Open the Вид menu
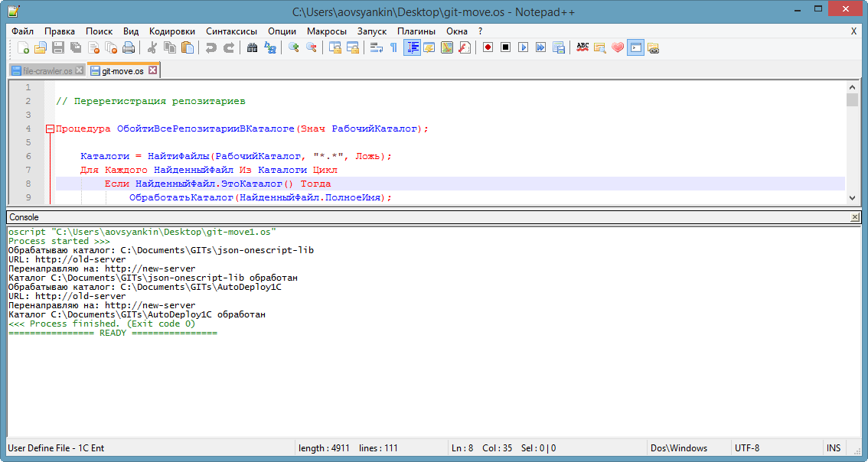The height and width of the screenshot is (462, 868). tap(131, 31)
